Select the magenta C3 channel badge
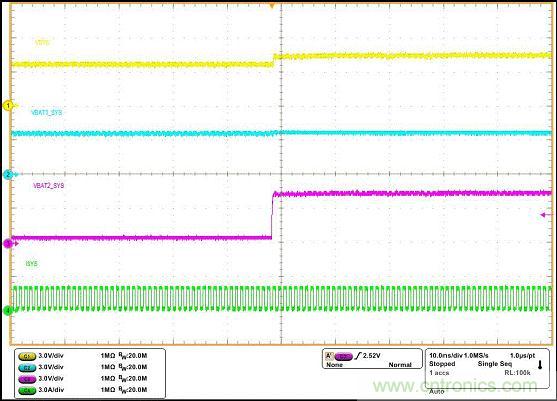Viewport: 557px width, 401px height. pos(27,379)
